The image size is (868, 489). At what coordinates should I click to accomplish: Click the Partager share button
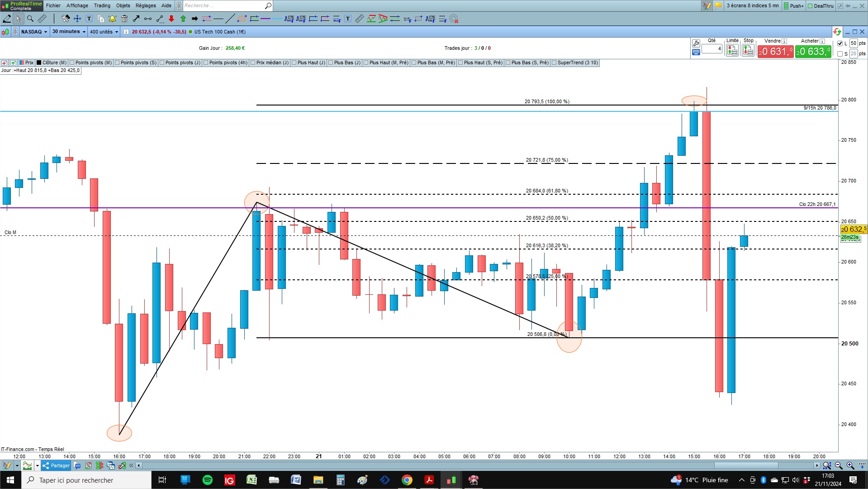[x=56, y=465]
